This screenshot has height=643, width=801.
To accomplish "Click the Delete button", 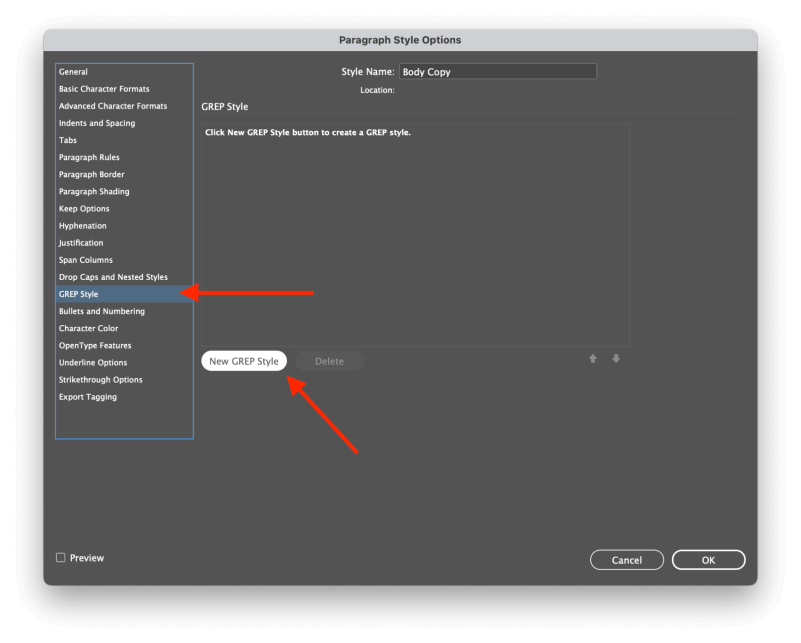I will 329,361.
